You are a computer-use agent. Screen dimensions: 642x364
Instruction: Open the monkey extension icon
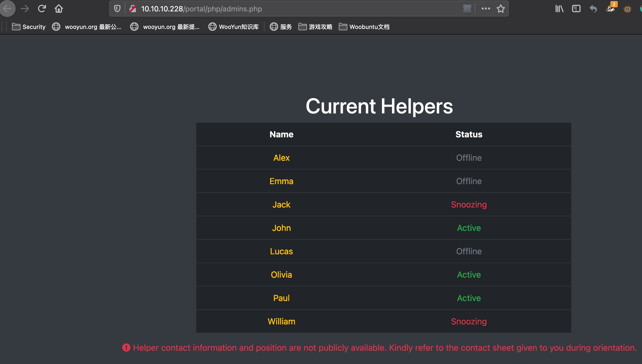coord(627,9)
